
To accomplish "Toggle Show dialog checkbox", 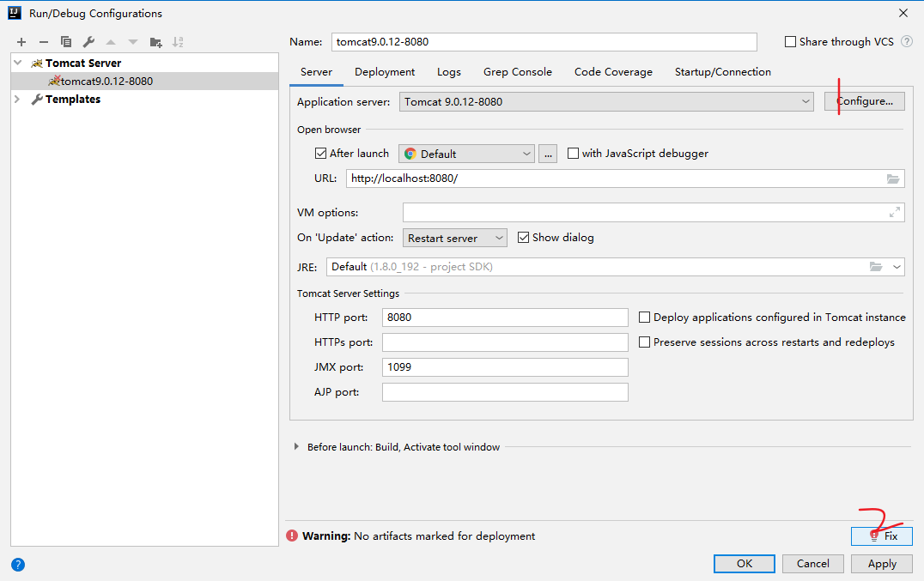I will (523, 237).
